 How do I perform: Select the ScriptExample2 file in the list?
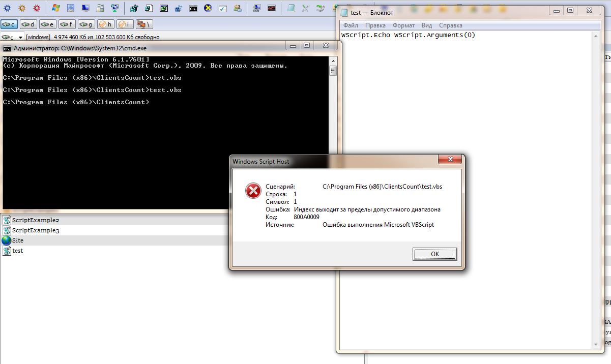point(36,220)
